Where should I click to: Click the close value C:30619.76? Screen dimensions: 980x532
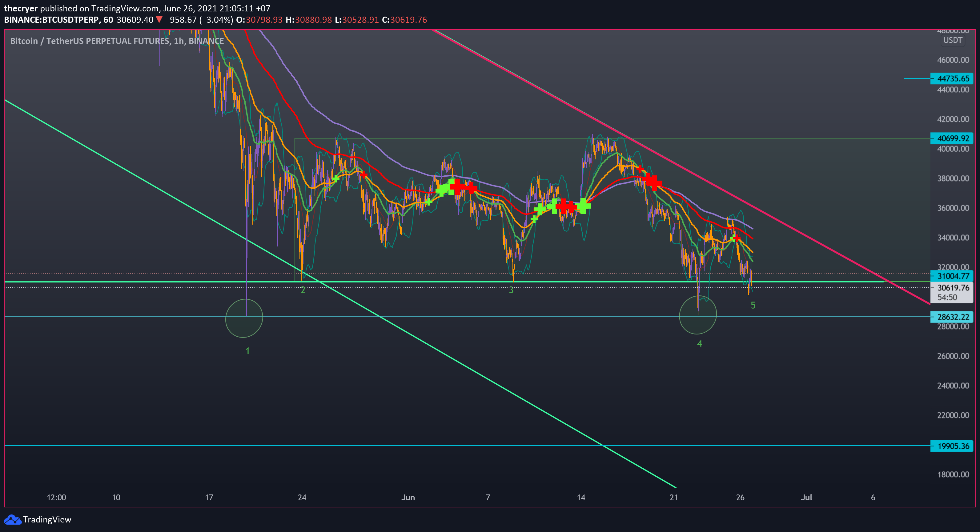(x=404, y=20)
